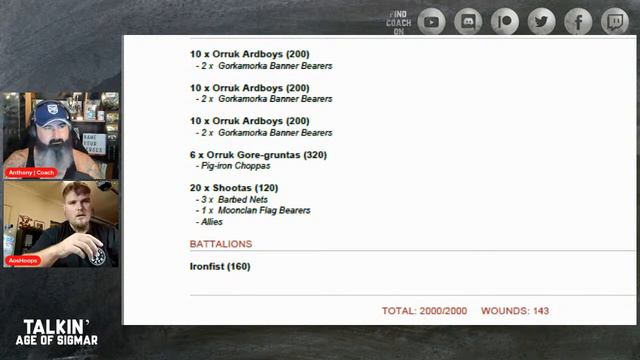
Task: Open the Twitter bird icon
Action: (x=542, y=21)
